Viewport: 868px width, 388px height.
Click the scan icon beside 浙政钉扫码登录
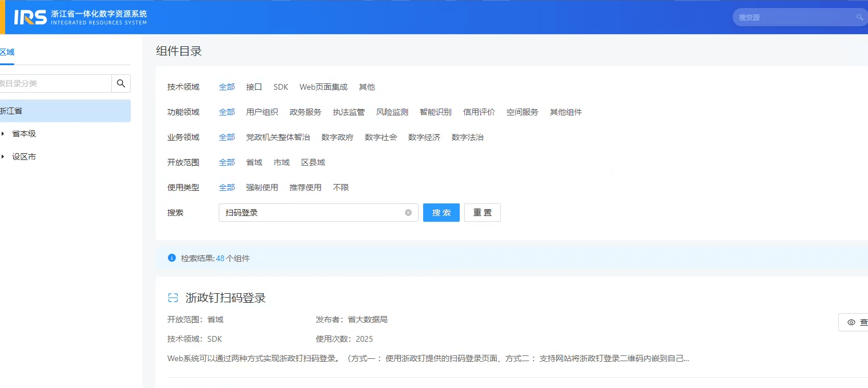(173, 298)
